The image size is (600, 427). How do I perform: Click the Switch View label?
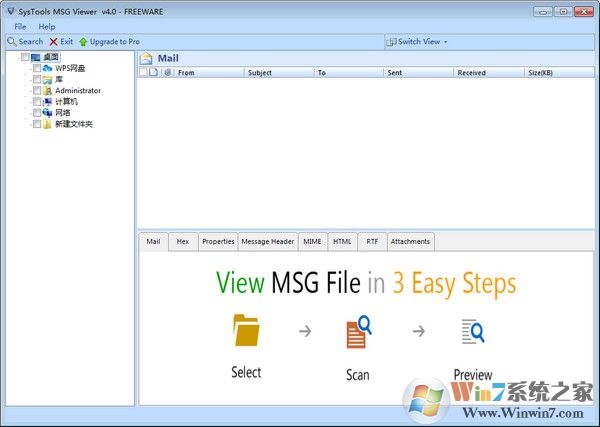pyautogui.click(x=419, y=42)
